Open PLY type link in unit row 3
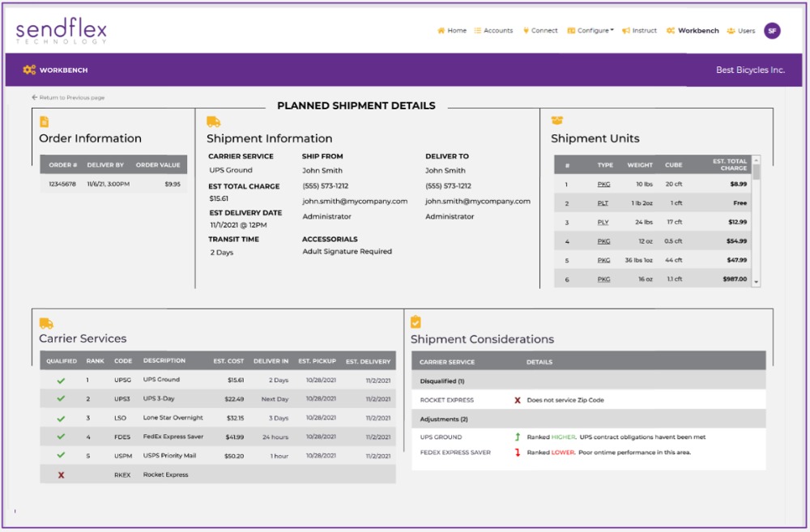 [603, 223]
